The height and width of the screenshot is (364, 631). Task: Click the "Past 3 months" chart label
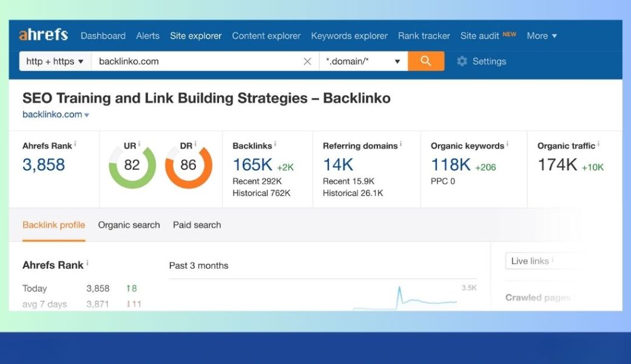point(198,266)
